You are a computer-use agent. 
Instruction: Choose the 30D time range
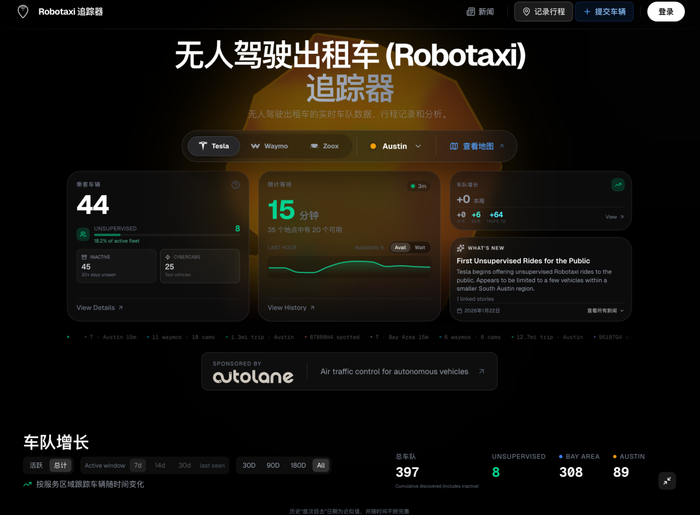point(249,465)
